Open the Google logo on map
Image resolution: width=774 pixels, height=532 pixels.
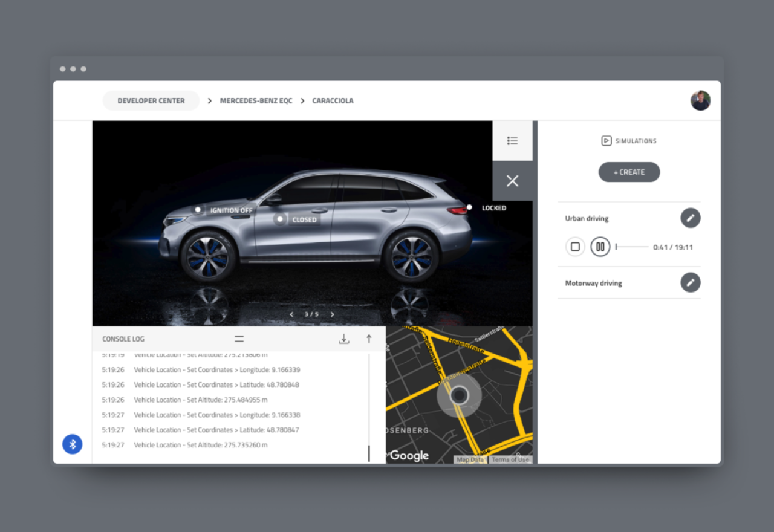point(409,456)
